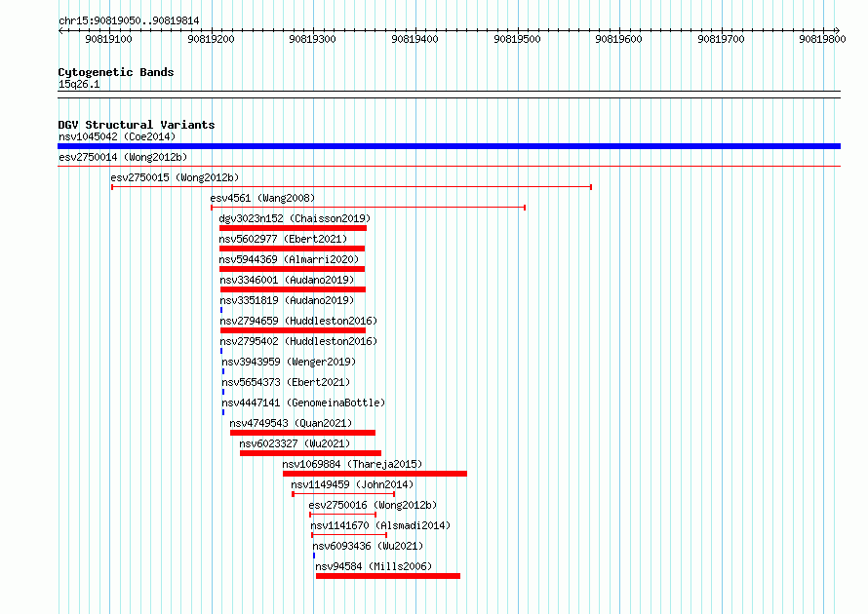Click ruler position 90819200
The height and width of the screenshot is (614, 868).
(x=211, y=39)
